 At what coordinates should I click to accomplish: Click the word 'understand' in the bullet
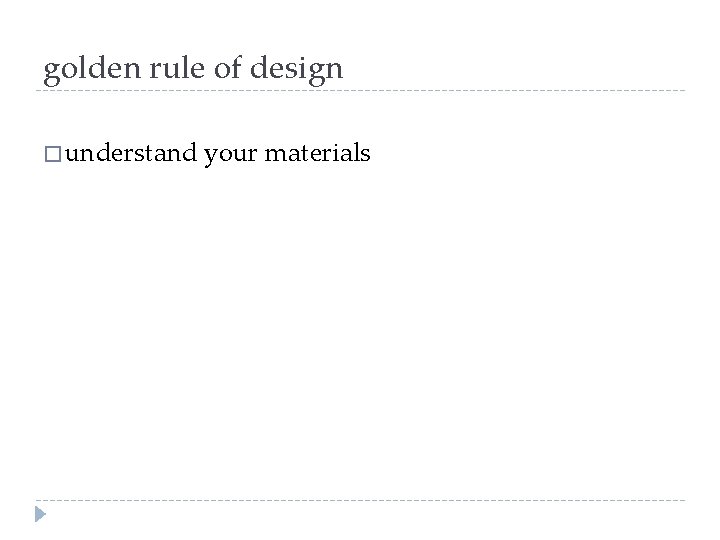[x=135, y=153]
